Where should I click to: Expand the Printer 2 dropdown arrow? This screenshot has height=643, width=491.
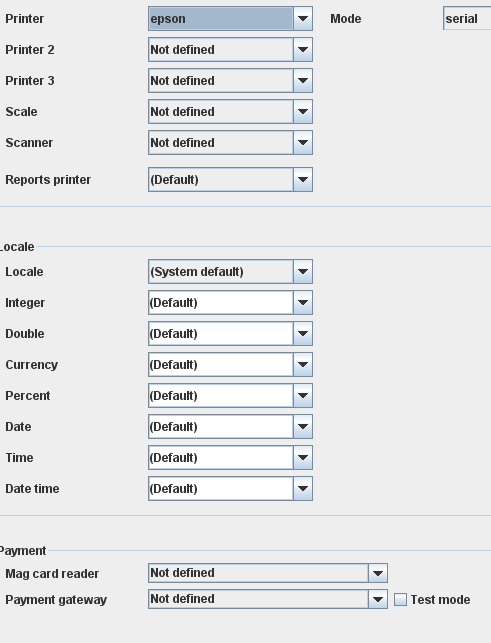303,50
